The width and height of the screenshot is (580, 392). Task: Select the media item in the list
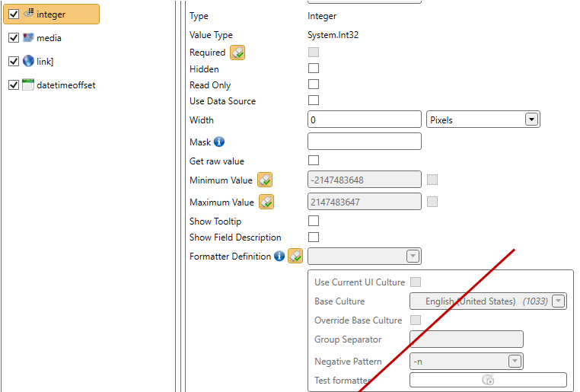[x=49, y=38]
